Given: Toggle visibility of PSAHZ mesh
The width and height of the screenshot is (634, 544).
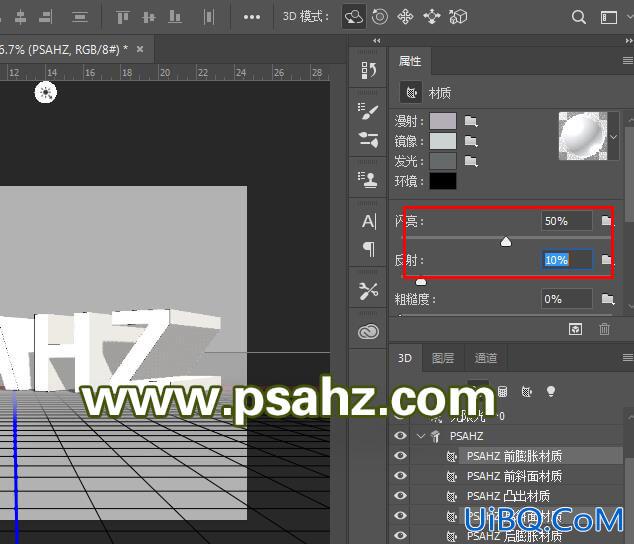Looking at the screenshot, I should tap(400, 436).
